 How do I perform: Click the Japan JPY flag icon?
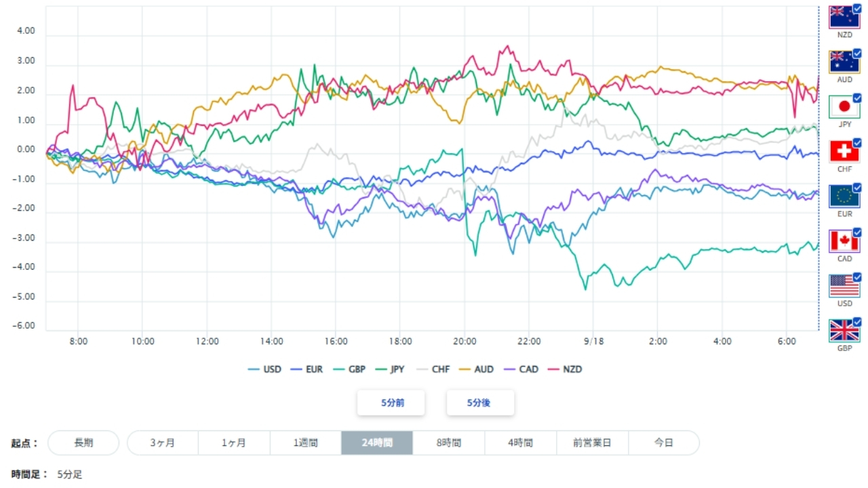[x=844, y=106]
